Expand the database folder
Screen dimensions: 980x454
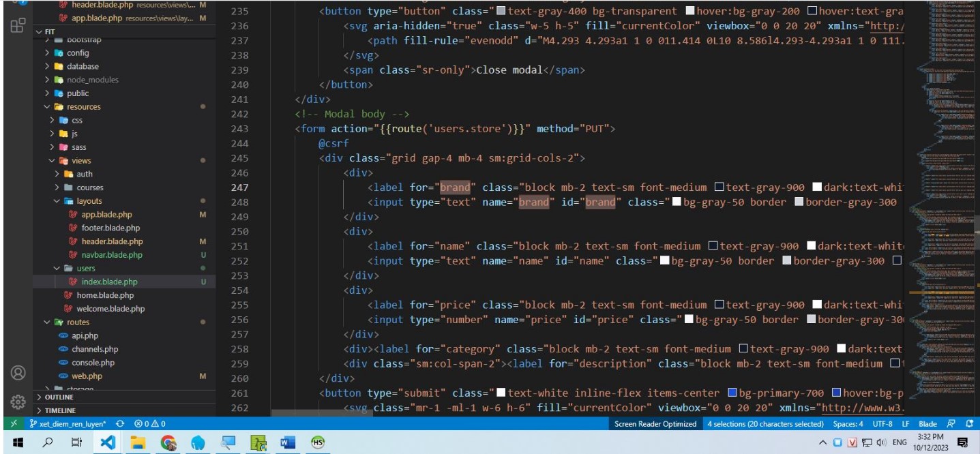[83, 66]
